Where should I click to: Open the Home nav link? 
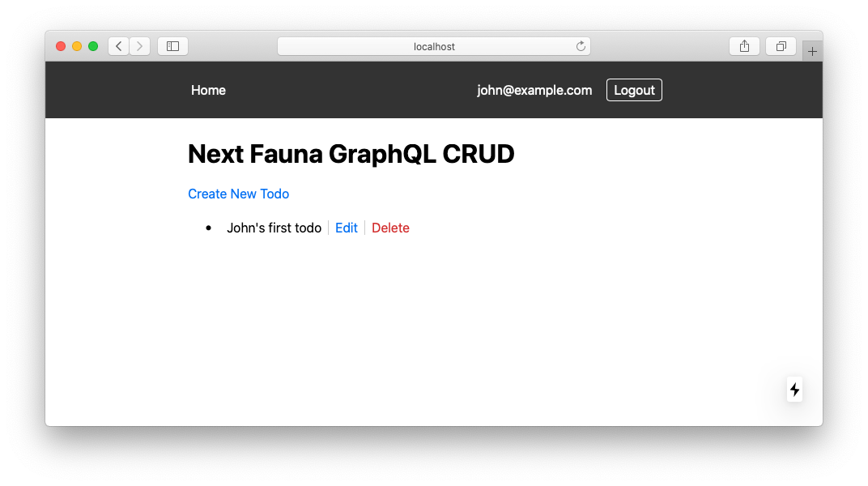[208, 90]
